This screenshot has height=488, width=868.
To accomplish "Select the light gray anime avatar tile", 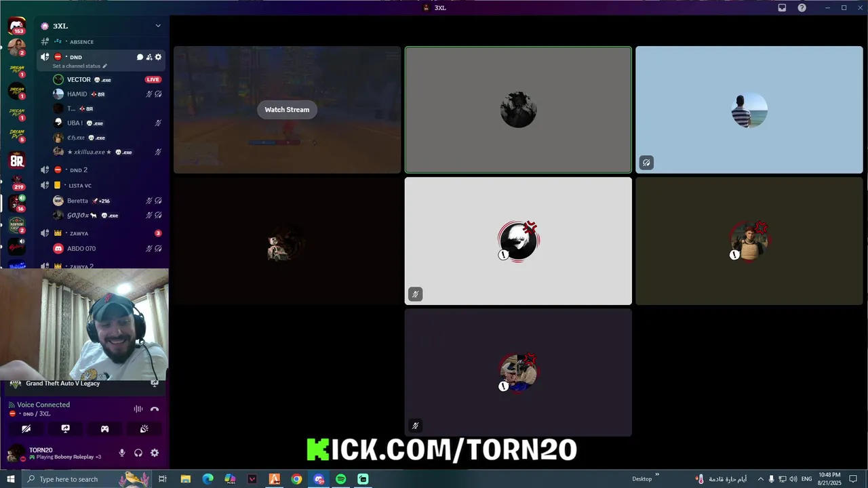I will tap(518, 241).
